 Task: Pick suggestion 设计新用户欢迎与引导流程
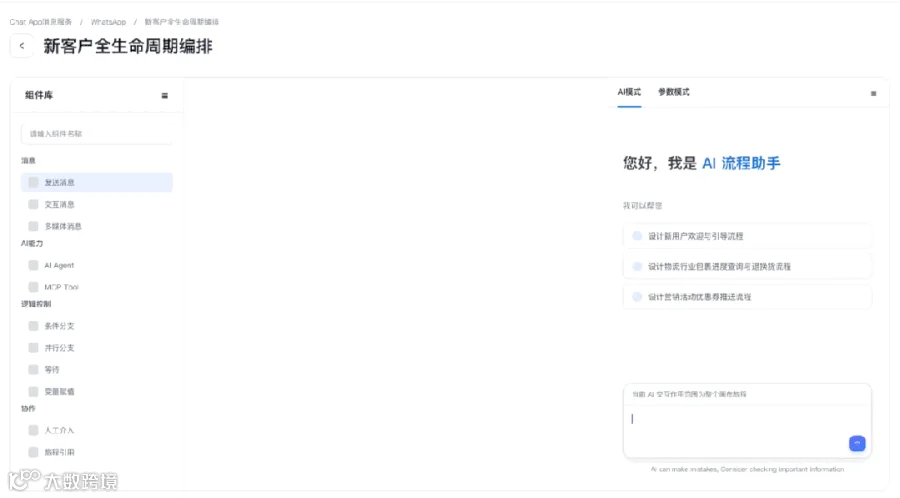tap(747, 236)
